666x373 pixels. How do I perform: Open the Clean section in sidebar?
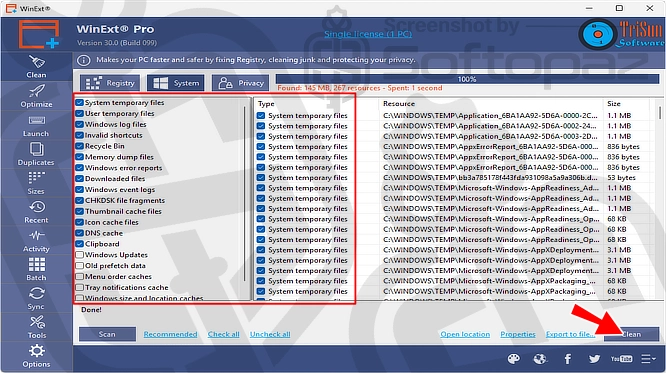point(36,67)
